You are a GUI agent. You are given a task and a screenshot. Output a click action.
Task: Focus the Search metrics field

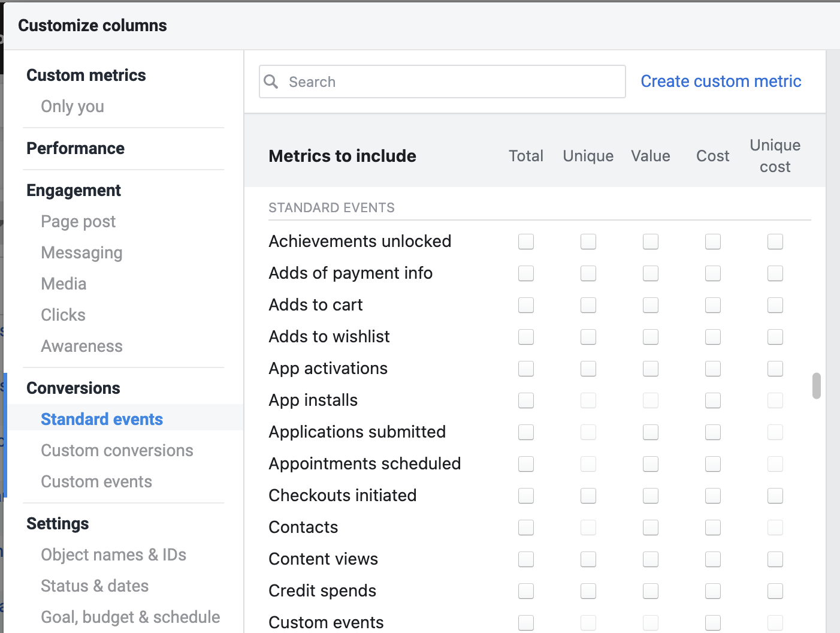(x=442, y=82)
